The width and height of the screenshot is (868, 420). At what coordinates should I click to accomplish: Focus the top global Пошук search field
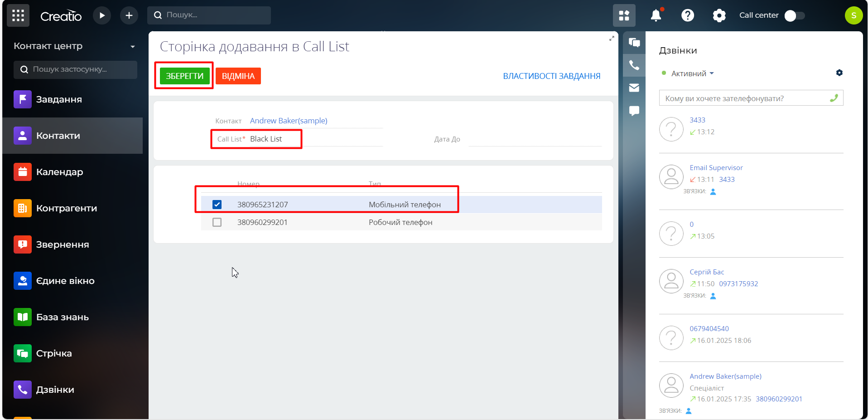[209, 15]
